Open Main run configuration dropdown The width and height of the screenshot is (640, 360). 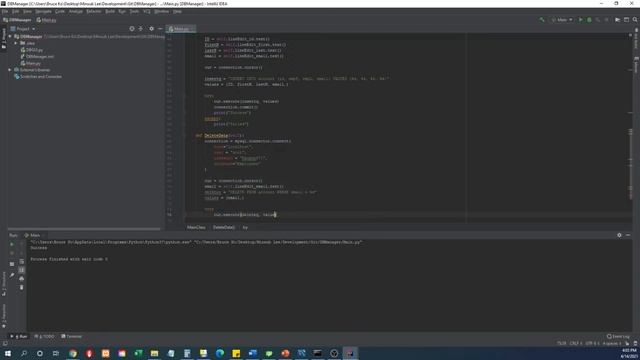pos(562,20)
